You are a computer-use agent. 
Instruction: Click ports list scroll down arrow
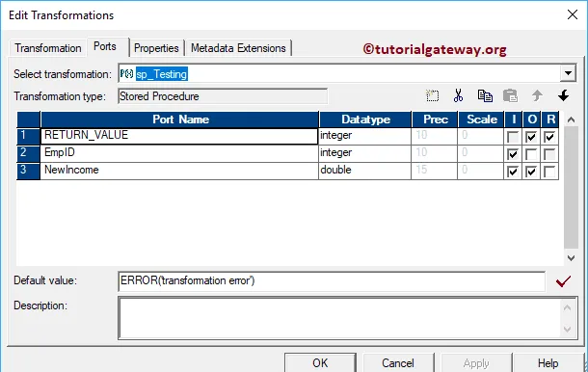(x=571, y=258)
